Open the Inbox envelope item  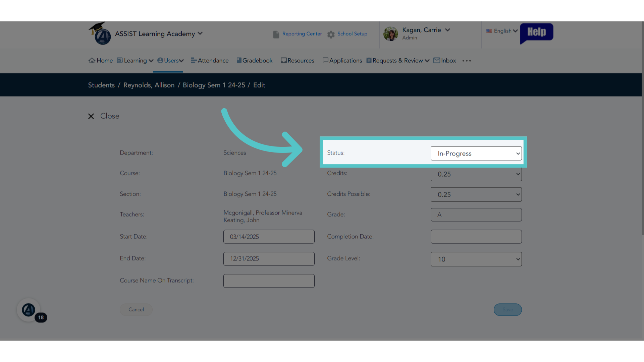[445, 61]
